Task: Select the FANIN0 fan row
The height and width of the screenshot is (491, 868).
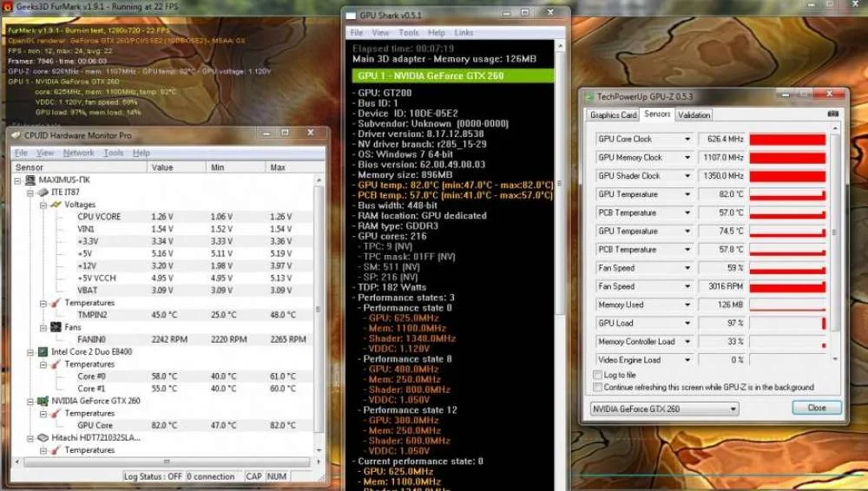Action: click(x=163, y=339)
